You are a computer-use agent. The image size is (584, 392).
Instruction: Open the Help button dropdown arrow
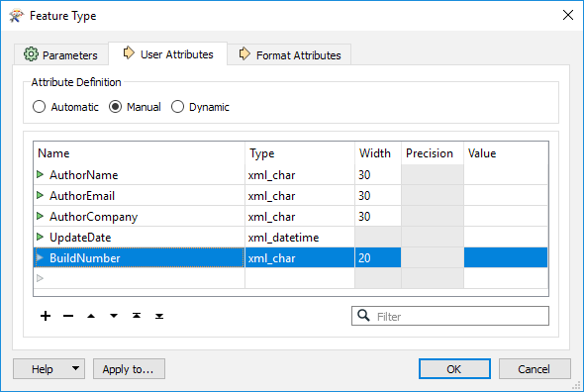click(75, 368)
